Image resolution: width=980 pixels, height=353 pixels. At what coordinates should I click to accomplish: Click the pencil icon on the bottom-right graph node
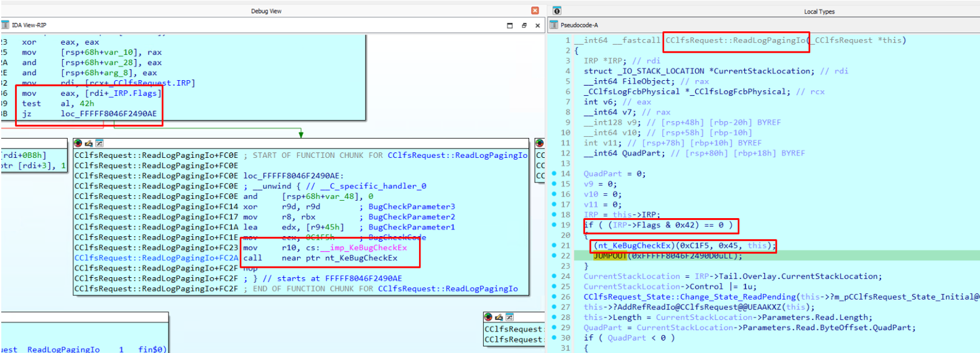[x=499, y=318]
